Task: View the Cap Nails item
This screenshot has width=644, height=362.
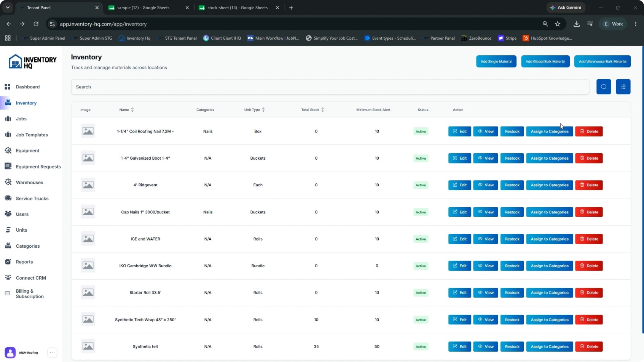Action: tap(486, 212)
